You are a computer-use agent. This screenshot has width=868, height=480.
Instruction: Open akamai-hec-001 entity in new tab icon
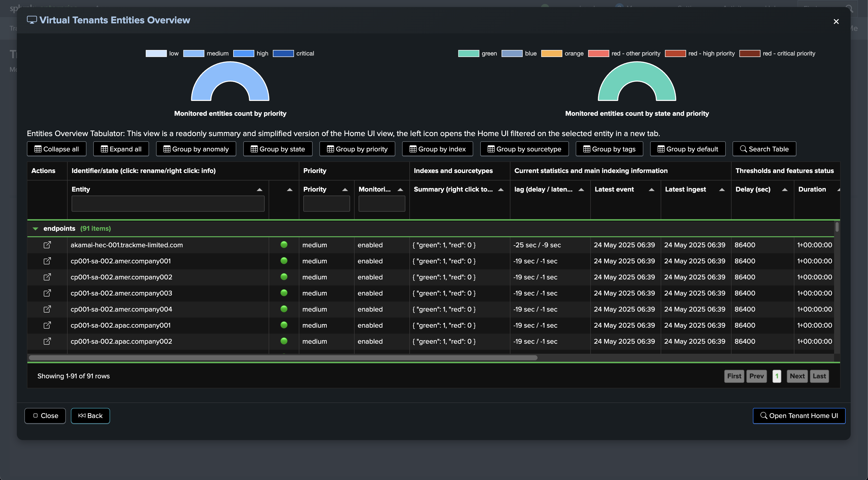[x=47, y=245]
